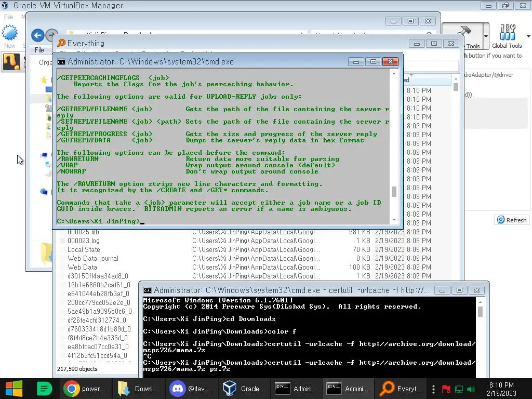
Task: Maximize the green cmd window
Action: 373,61
